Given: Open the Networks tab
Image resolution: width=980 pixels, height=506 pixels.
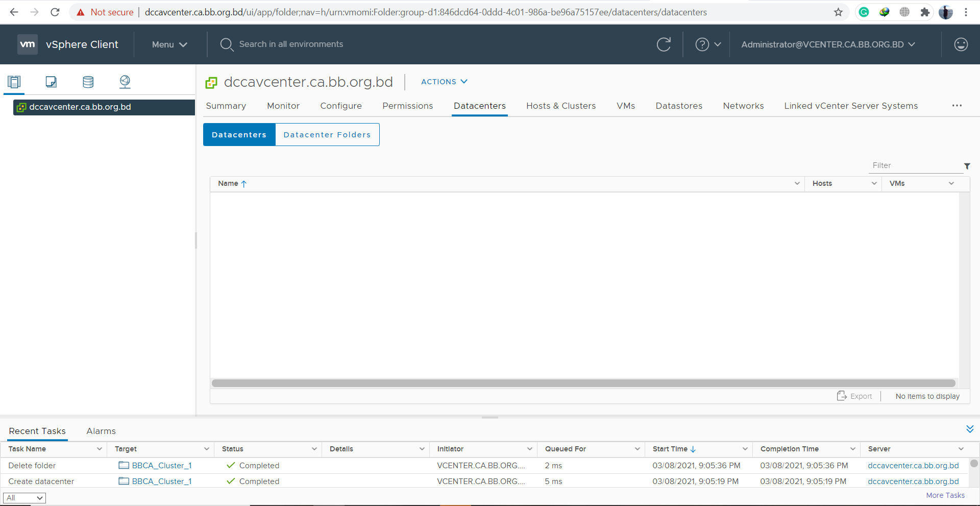Looking at the screenshot, I should (x=743, y=106).
